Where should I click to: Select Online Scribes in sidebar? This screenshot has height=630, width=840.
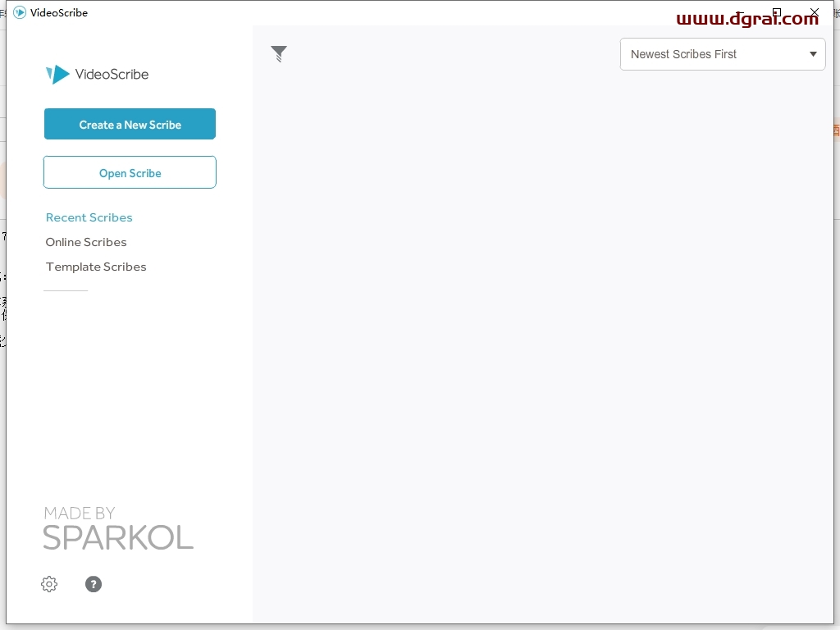point(86,242)
